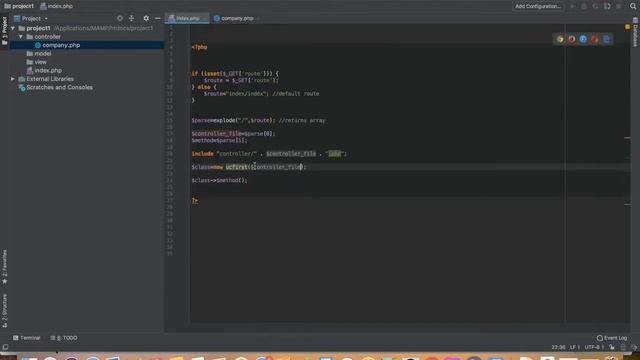Toggle the Favorites side tab

click(4, 267)
